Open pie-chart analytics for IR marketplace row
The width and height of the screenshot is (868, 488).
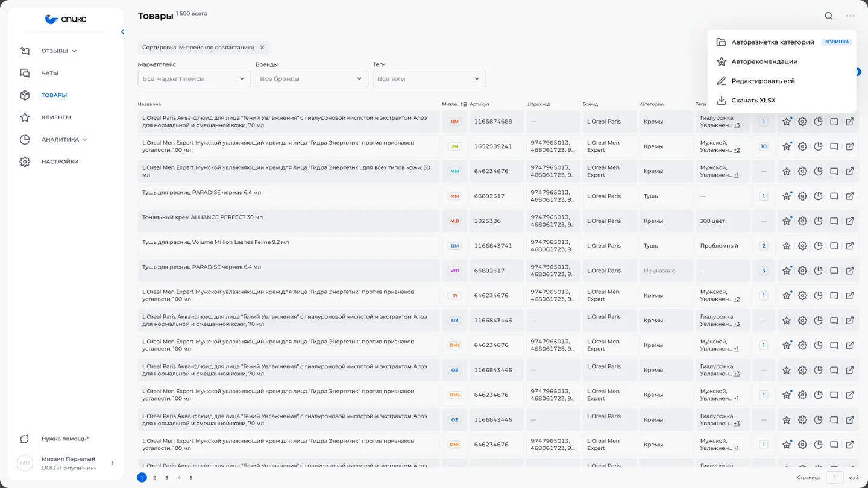pyautogui.click(x=818, y=296)
